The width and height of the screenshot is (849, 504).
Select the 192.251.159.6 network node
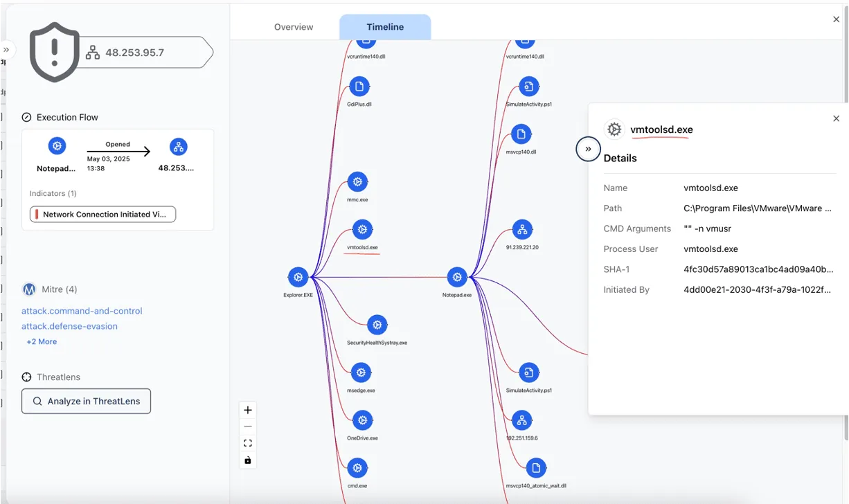click(521, 420)
